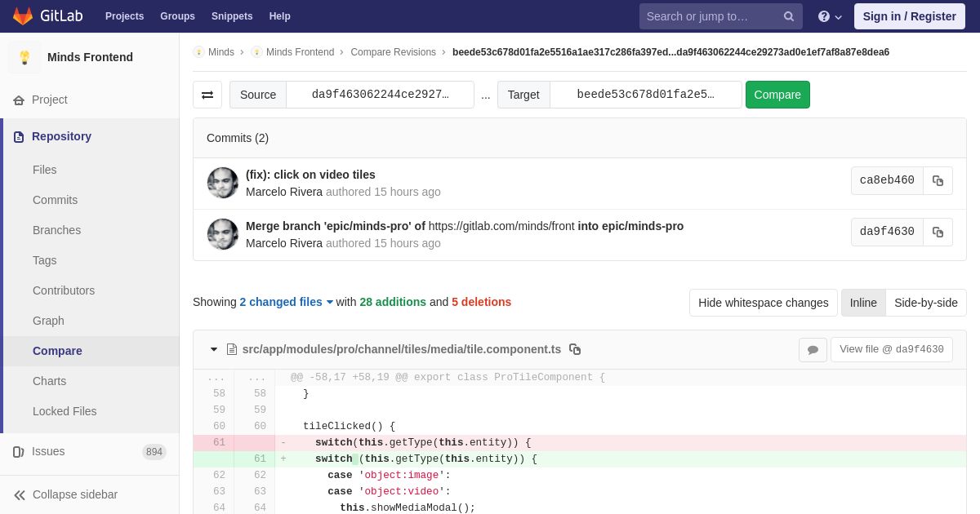Viewport: 980px width, 514px height.
Task: Expand the 2 changed files dropdown
Action: [286, 302]
